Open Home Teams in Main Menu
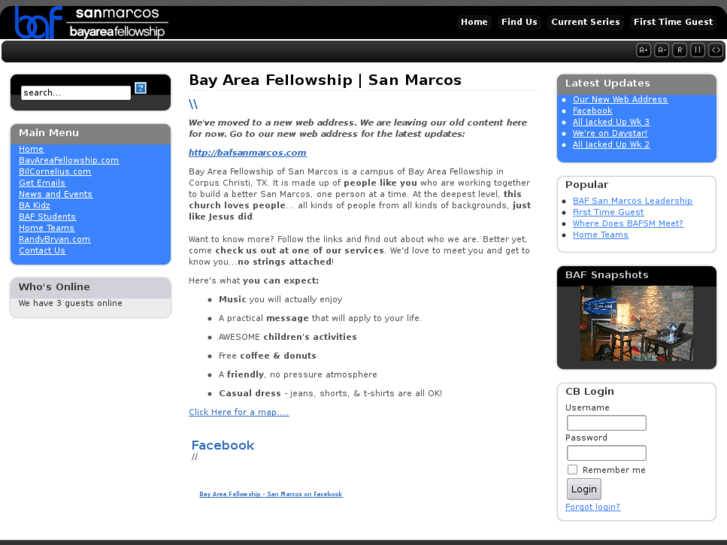 [46, 228]
